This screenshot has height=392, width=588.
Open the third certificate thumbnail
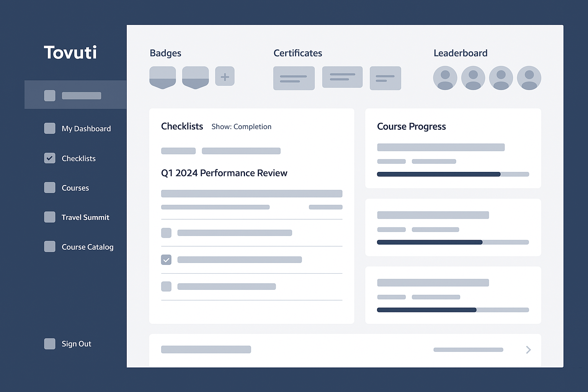click(x=385, y=78)
